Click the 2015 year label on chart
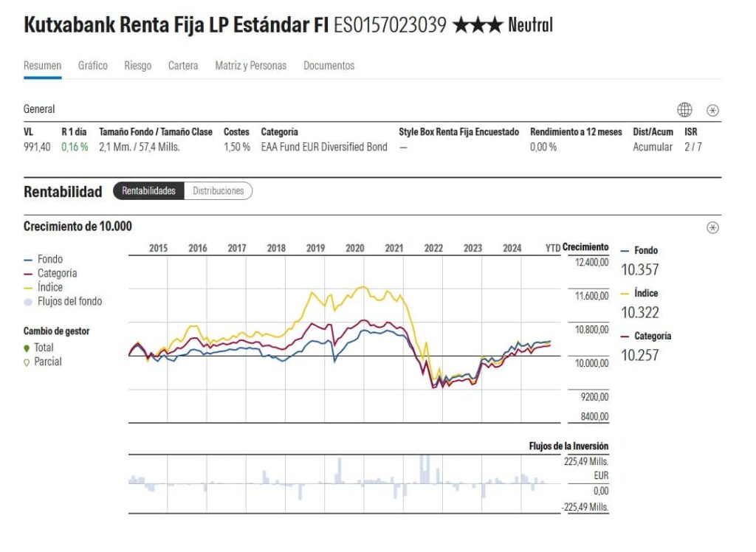756x552 pixels. click(x=158, y=248)
